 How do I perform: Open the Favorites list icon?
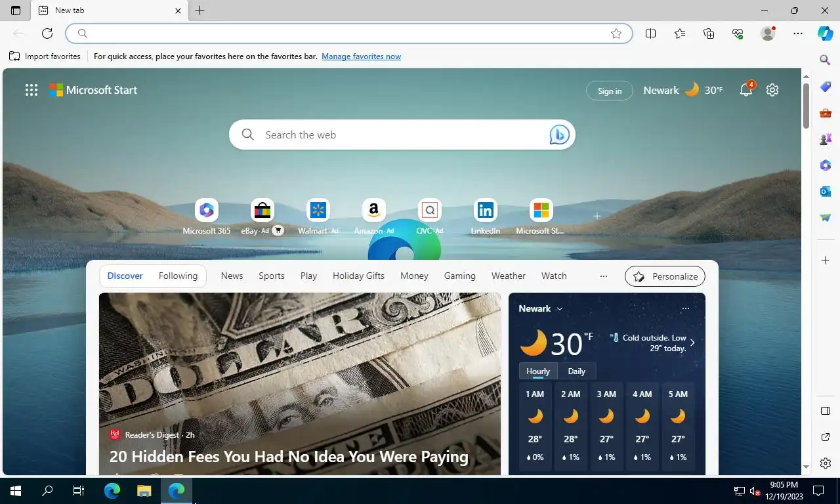pyautogui.click(x=680, y=33)
